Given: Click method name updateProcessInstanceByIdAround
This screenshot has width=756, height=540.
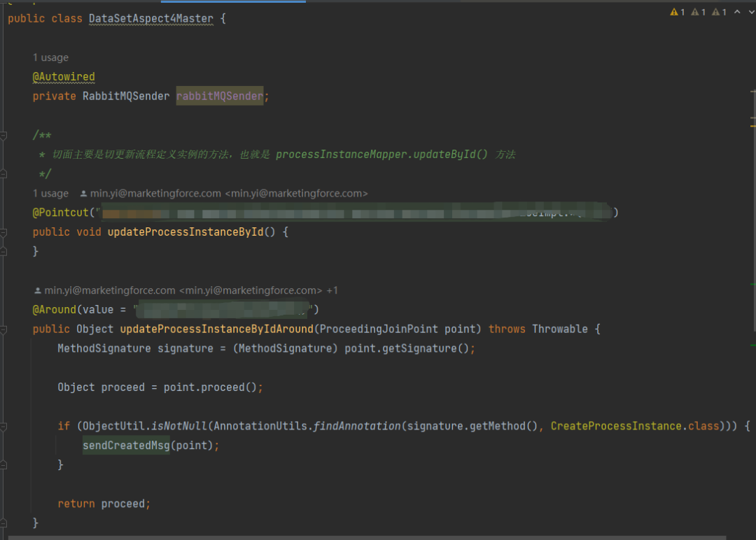Looking at the screenshot, I should coord(217,329).
